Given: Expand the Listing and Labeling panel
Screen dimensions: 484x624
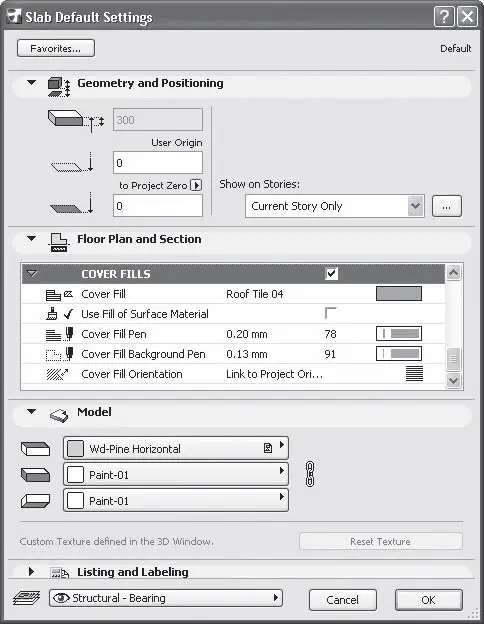Looking at the screenshot, I should (x=31, y=572).
